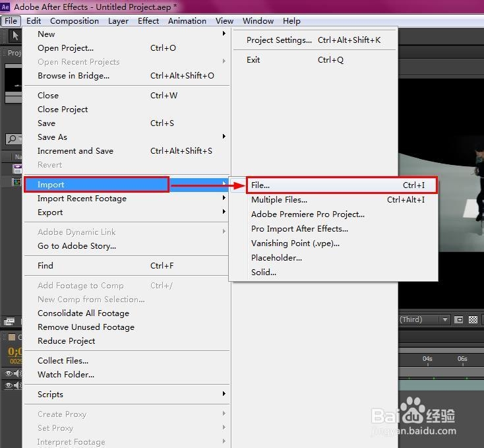Choose Go to Adobe Story...

click(127, 246)
